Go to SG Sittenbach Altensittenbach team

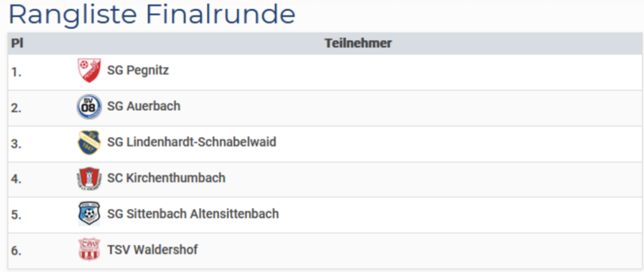tap(192, 214)
